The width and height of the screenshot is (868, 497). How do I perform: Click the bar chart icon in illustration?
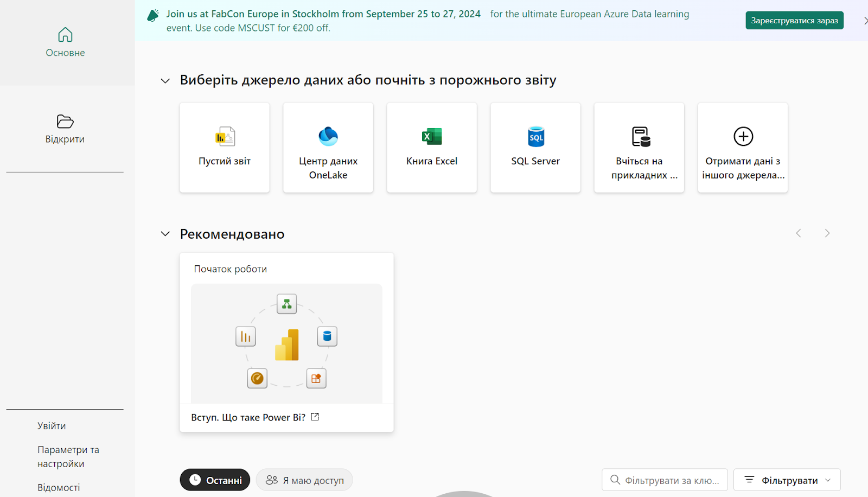pos(246,336)
